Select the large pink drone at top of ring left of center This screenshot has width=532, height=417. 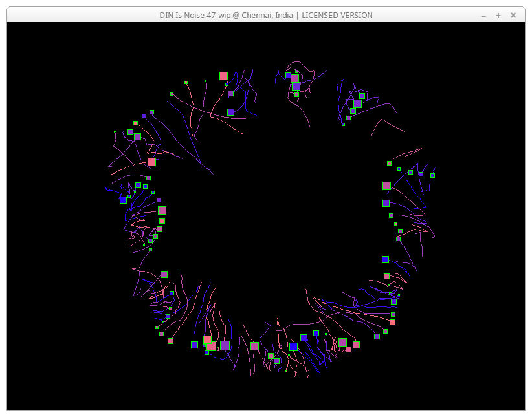223,76
